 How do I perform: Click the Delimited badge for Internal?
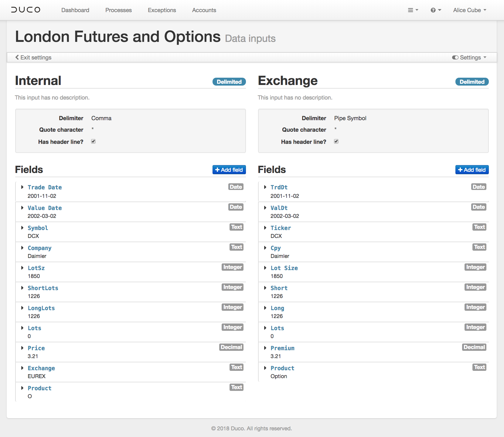pyautogui.click(x=229, y=82)
